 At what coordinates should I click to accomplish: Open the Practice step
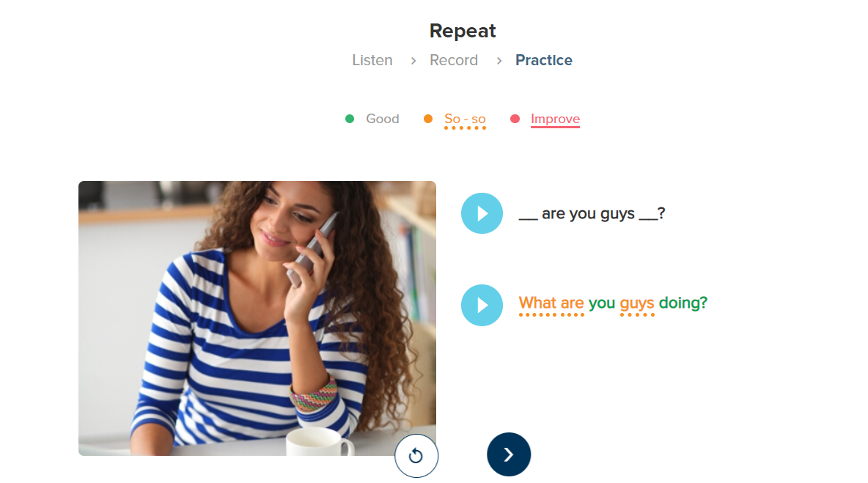click(x=544, y=60)
